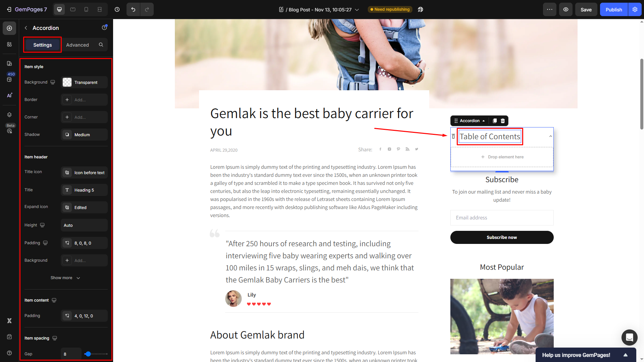The height and width of the screenshot is (362, 644).
Task: Select the Settings tab
Action: coord(43,45)
